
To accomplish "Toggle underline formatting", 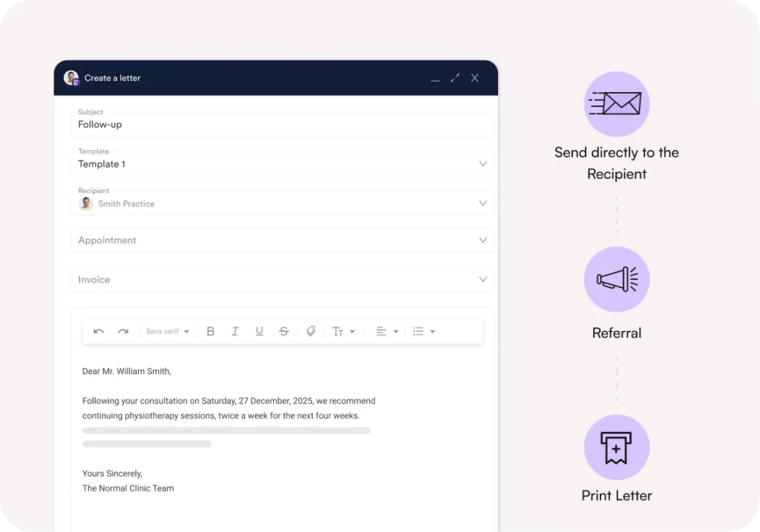I will tap(259, 332).
